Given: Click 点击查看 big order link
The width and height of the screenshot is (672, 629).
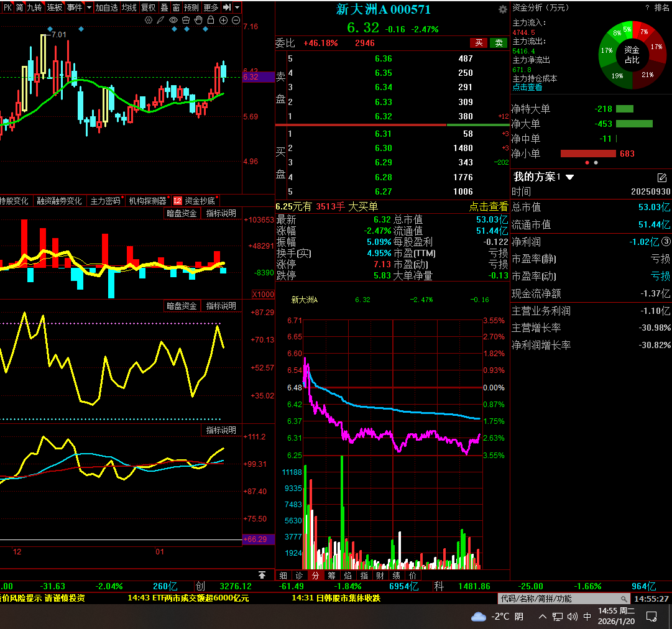Looking at the screenshot, I should [488, 206].
